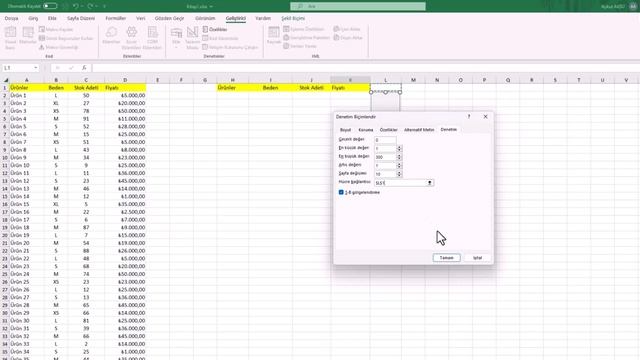
Task: Switch to the Görünüm ribbon tab
Action: tap(205, 18)
